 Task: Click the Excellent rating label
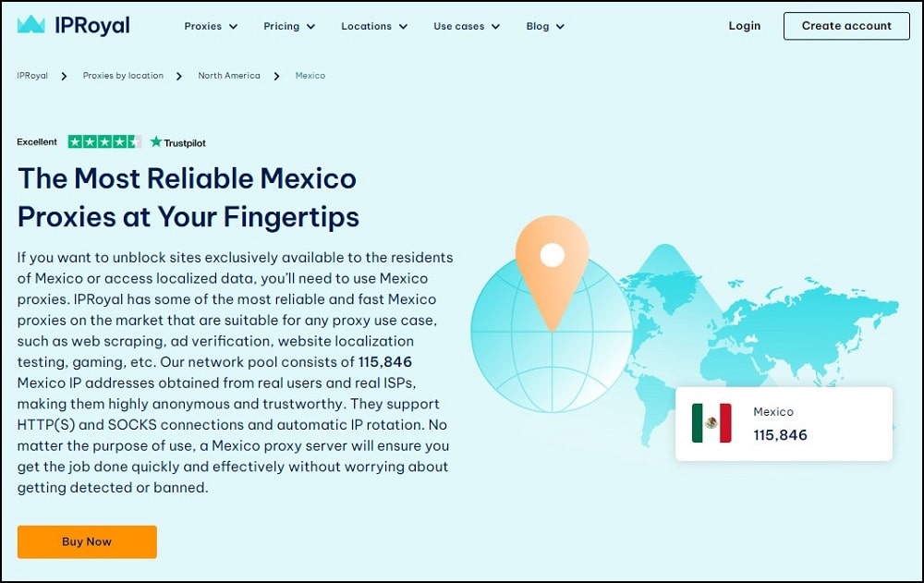37,141
